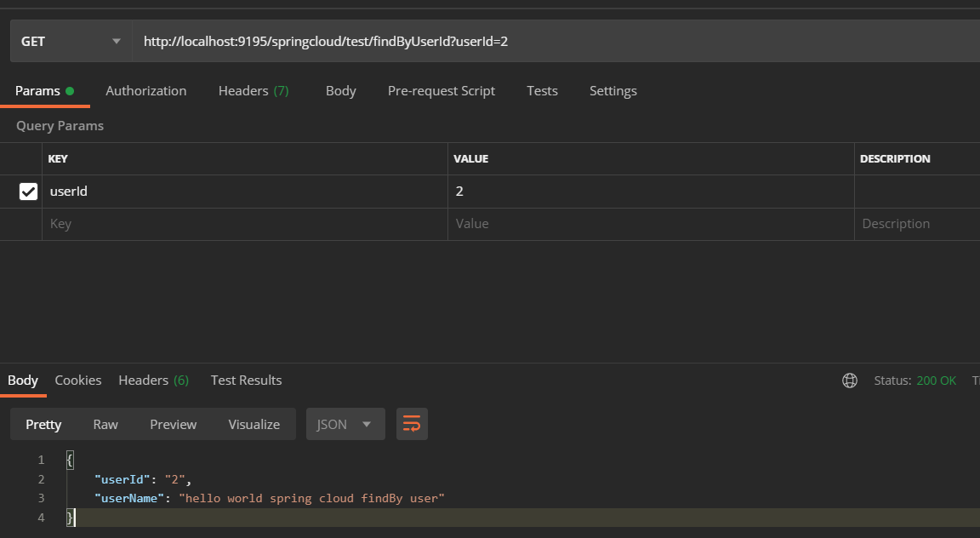
Task: Click the opening brace on line 1
Action: (x=70, y=461)
